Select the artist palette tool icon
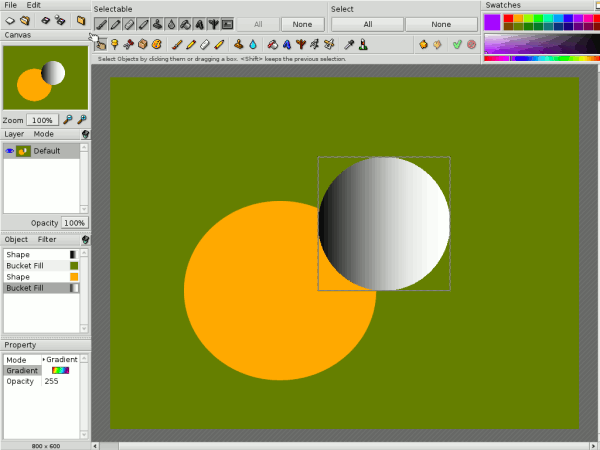This screenshot has width=600, height=450. pyautogui.click(x=157, y=44)
